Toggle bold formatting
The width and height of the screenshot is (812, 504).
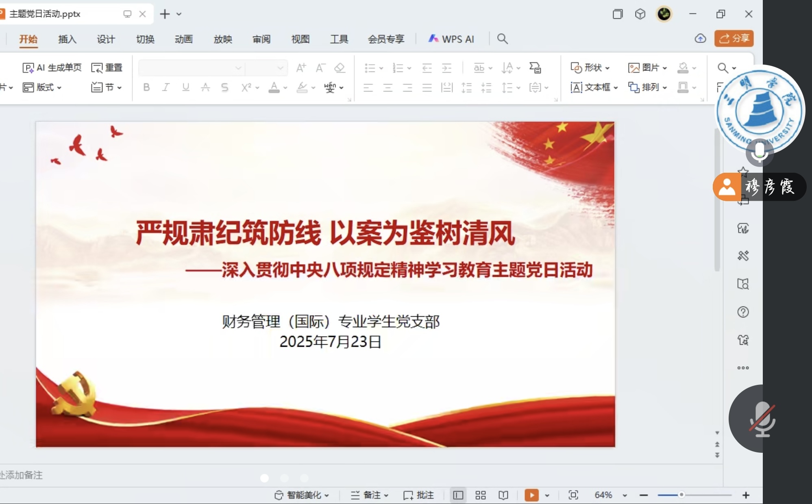[147, 87]
